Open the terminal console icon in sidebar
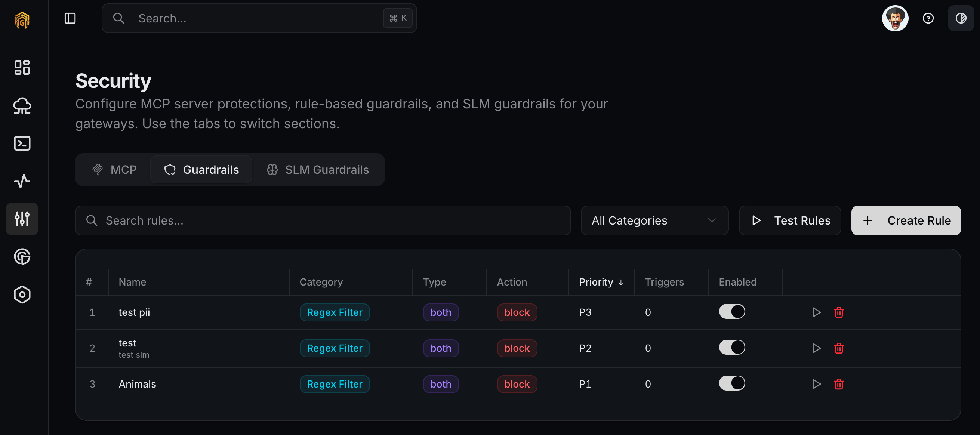This screenshot has width=980, height=435. click(22, 144)
